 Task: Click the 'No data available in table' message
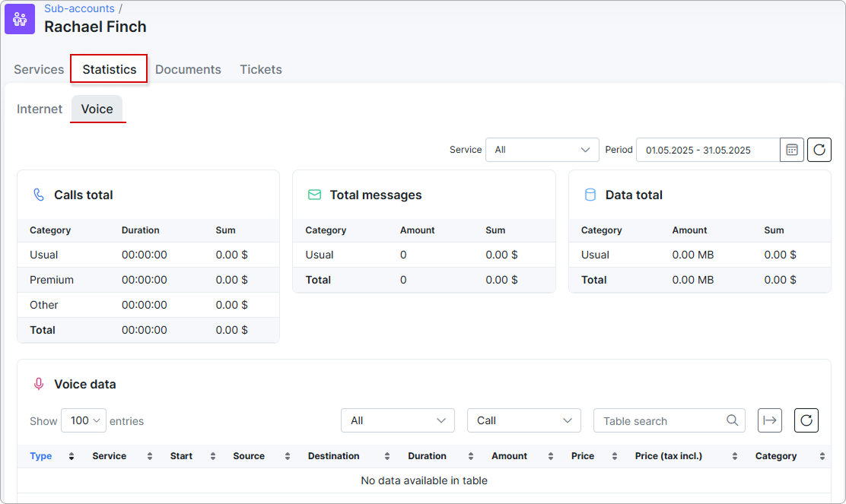click(x=424, y=480)
